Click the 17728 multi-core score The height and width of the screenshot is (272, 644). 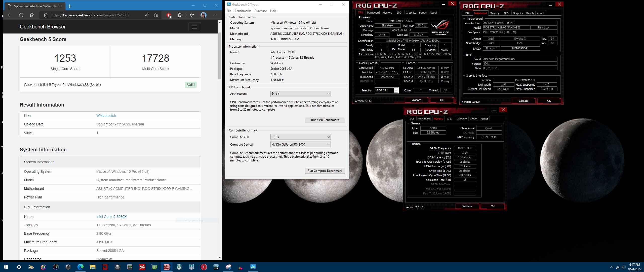point(155,58)
